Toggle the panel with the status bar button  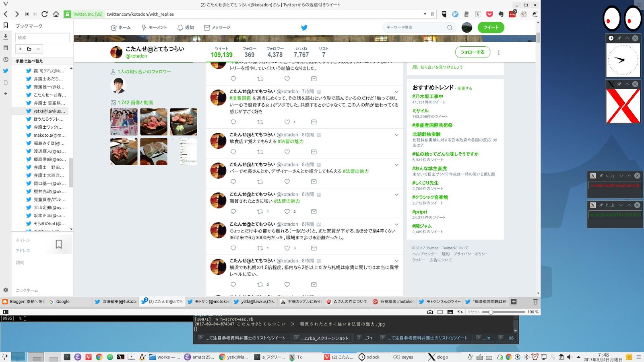6,312
